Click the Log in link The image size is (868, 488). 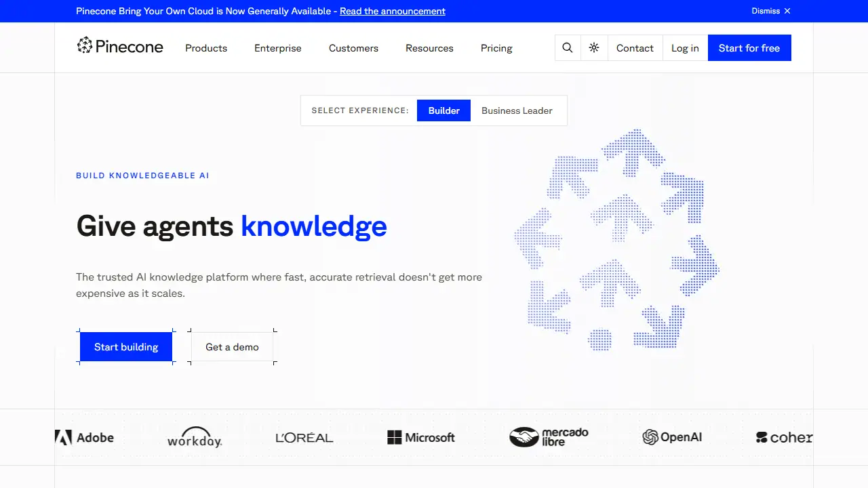(685, 48)
